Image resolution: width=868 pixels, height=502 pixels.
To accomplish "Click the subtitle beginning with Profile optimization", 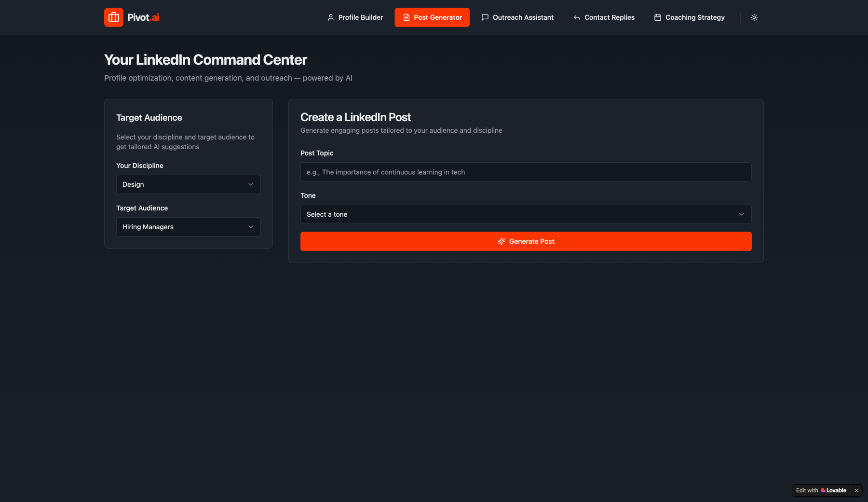I will 228,78.
